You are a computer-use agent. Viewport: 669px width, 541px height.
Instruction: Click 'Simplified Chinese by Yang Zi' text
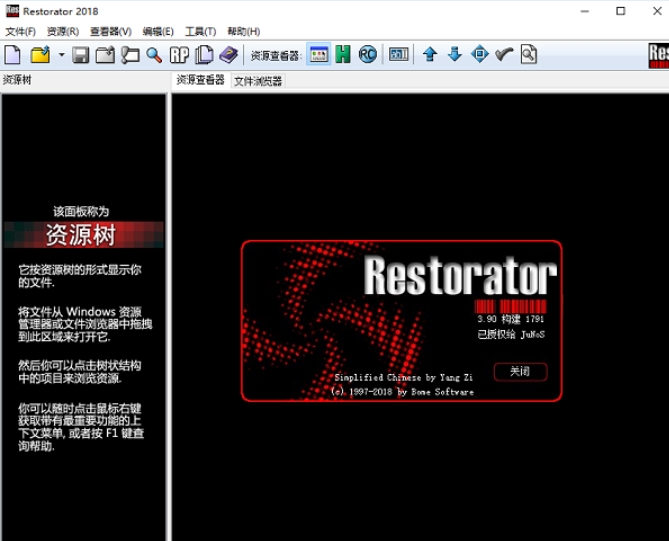point(404,378)
